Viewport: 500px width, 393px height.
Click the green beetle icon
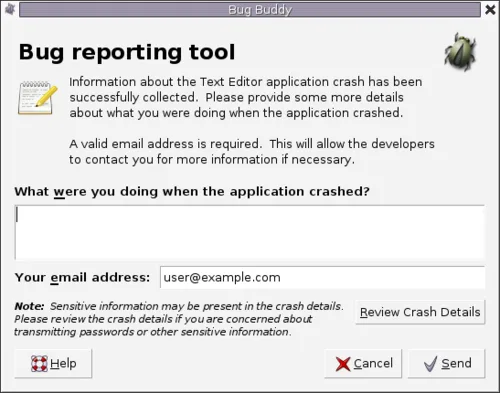coord(460,52)
